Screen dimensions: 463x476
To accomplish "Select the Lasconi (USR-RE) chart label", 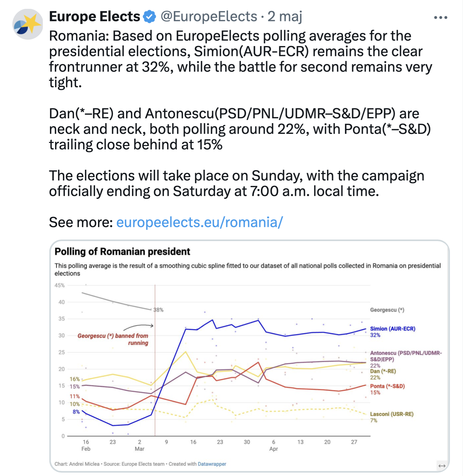I will click(x=392, y=414).
